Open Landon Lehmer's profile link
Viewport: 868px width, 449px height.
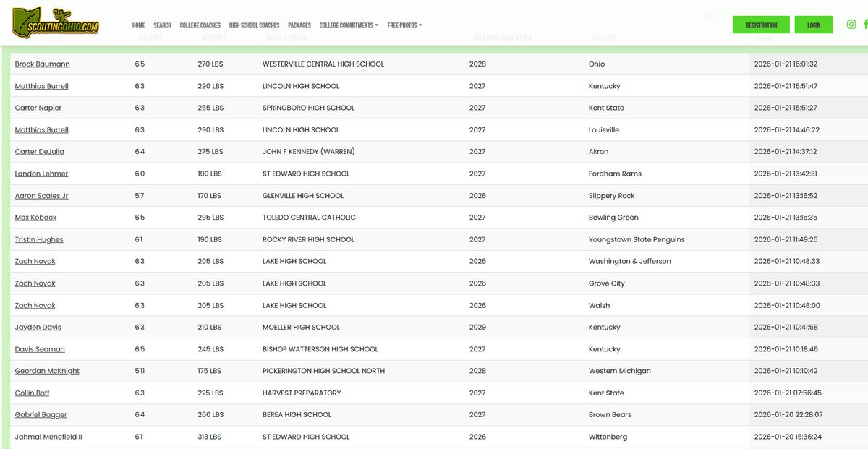coord(42,174)
